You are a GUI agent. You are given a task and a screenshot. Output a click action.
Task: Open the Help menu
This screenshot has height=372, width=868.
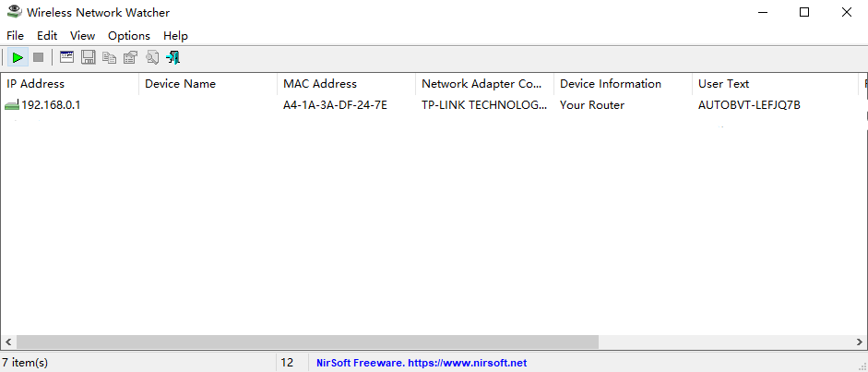pyautogui.click(x=175, y=36)
